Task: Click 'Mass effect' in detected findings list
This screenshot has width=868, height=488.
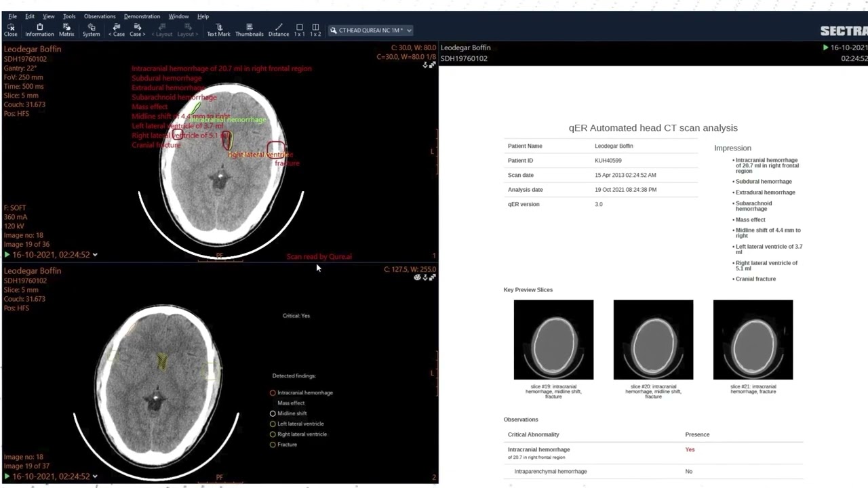Action: pyautogui.click(x=291, y=403)
